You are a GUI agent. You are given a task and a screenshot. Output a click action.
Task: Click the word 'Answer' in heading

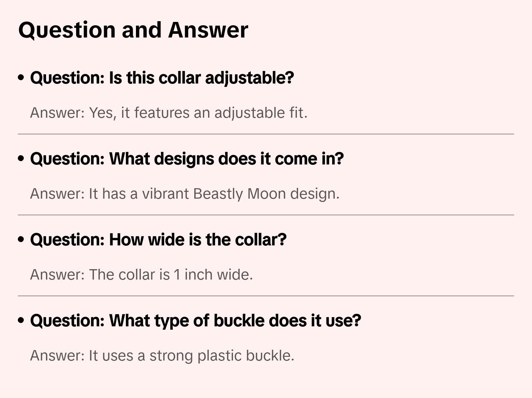point(208,30)
